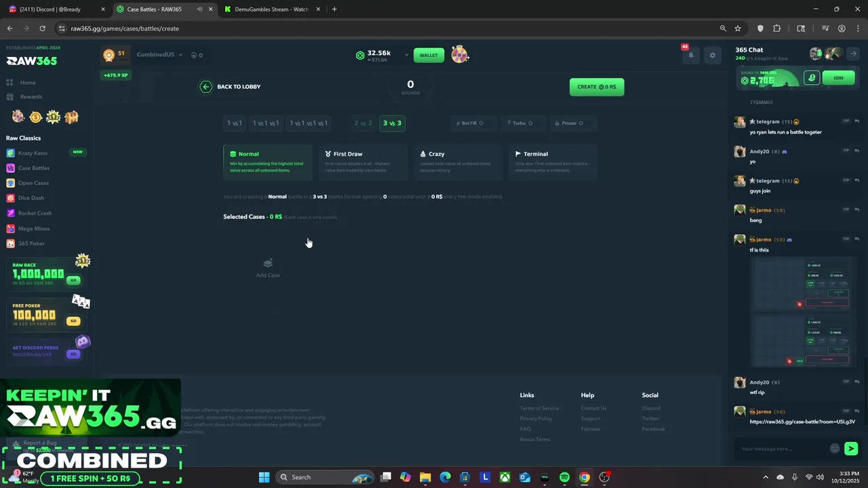Open Terms of Service footer link

(539, 409)
